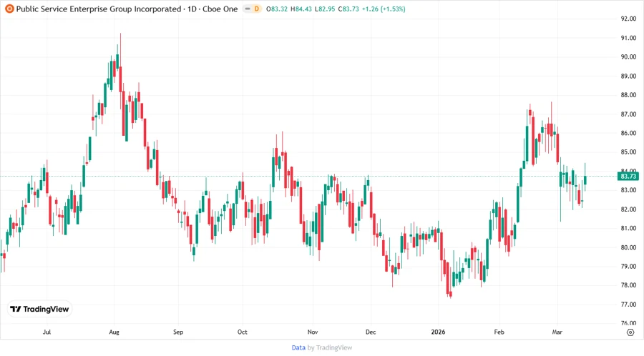Screen dimensions: 644x356
Task: Click the 81.00 price axis label
Action: coord(628,228)
